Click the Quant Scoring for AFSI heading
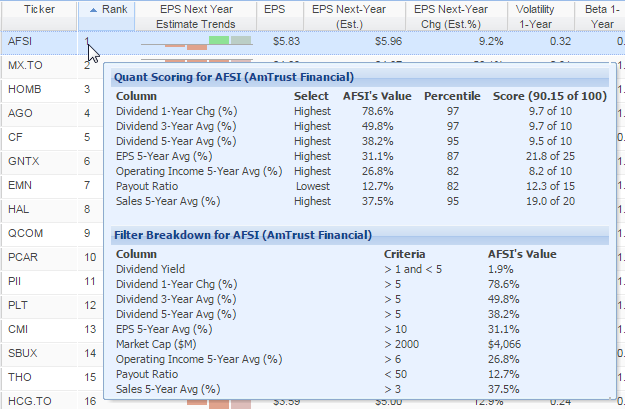625x409 pixels. [x=234, y=77]
